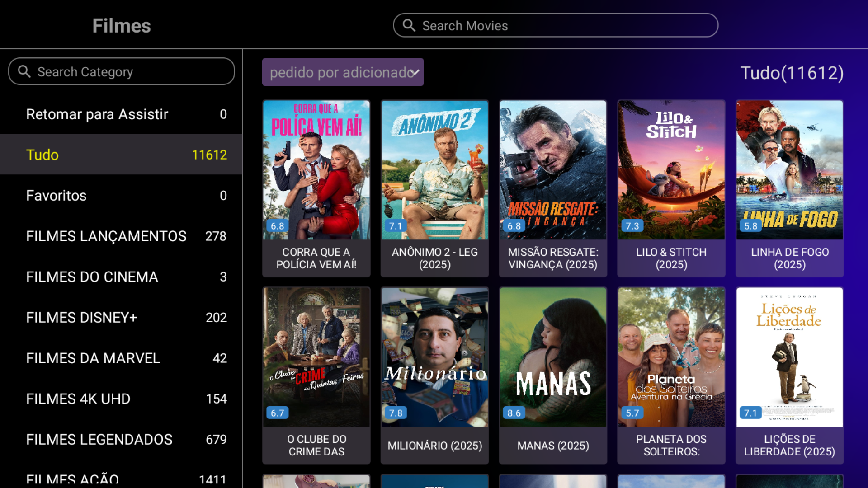Image resolution: width=868 pixels, height=488 pixels.
Task: Click the 6.8 rating badge on Corra Que a Polícia
Action: tap(278, 226)
